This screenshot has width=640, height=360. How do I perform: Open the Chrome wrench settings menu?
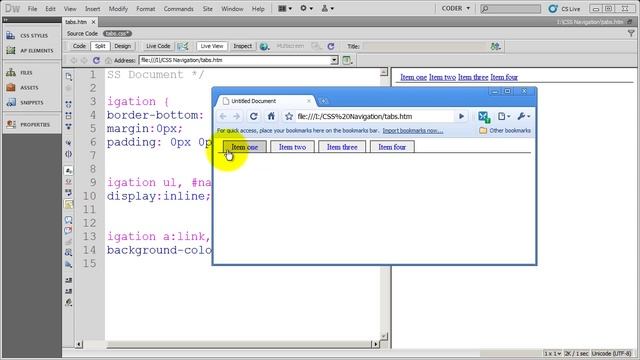[523, 116]
